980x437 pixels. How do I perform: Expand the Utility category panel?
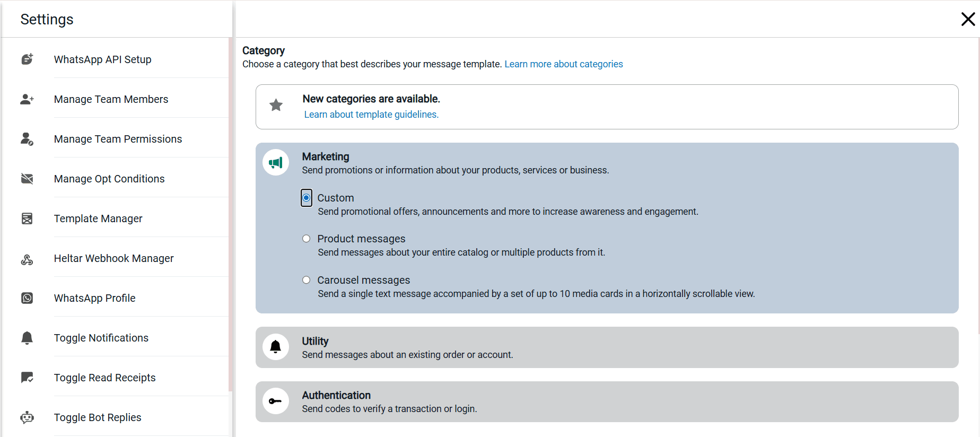pyautogui.click(x=607, y=347)
